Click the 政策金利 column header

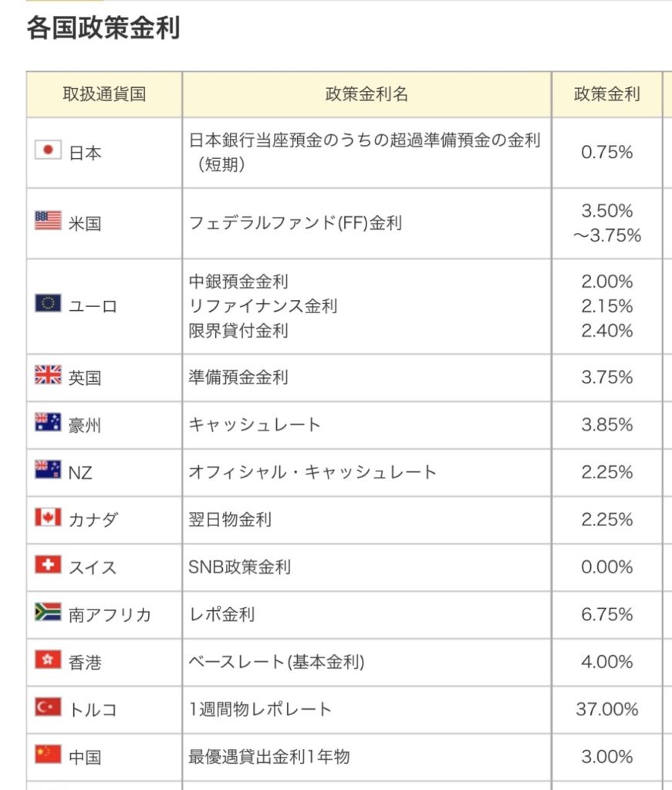click(606, 94)
